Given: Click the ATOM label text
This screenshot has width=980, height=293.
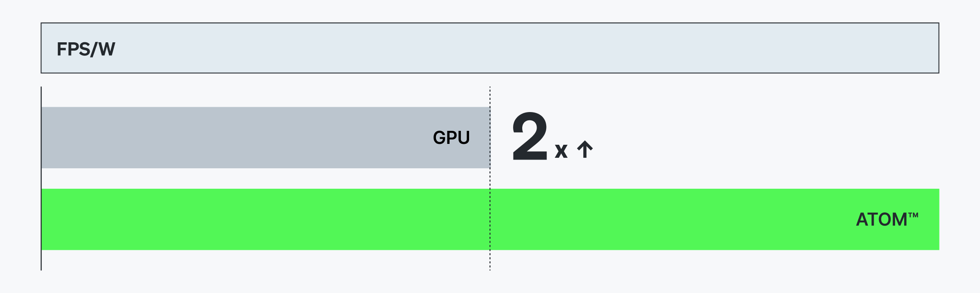Looking at the screenshot, I should click(x=882, y=219).
